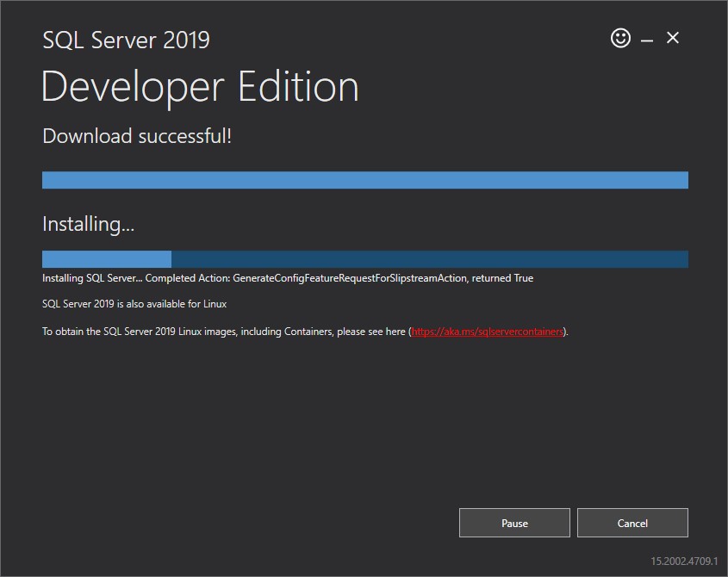Select the GenerateConfigFeatureRequestForSlipstreamAction status line
728x577 pixels.
point(288,277)
